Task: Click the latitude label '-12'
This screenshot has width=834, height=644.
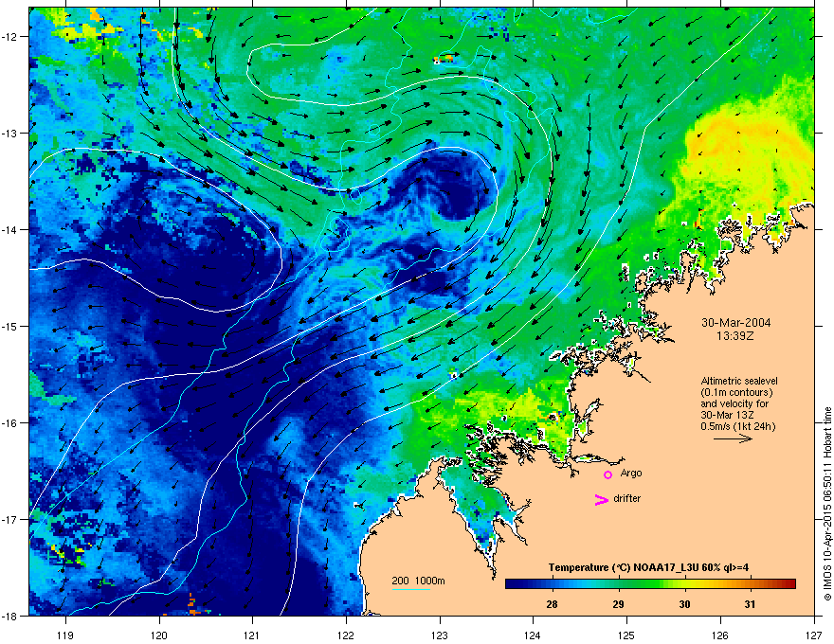Action: (x=9, y=37)
